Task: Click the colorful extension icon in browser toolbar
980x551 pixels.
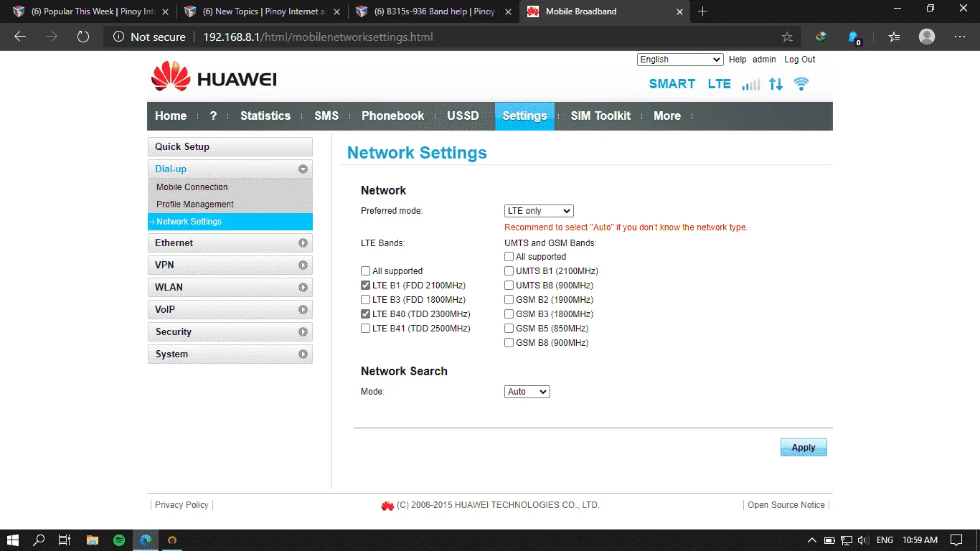Action: 821,37
